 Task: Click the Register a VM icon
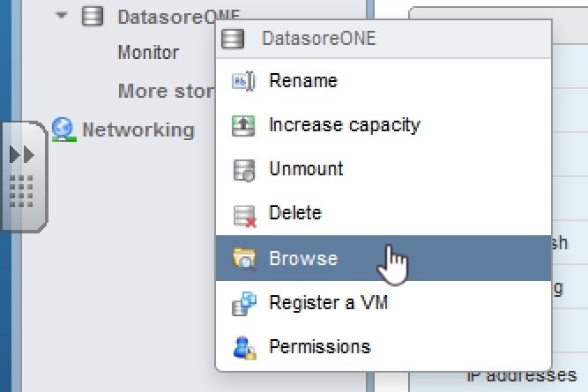pos(242,303)
